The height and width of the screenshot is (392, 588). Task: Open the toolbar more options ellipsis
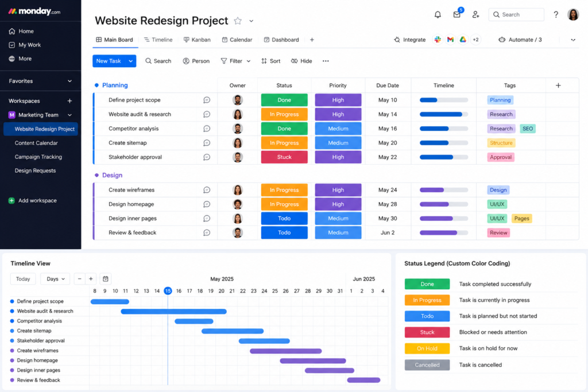click(326, 61)
